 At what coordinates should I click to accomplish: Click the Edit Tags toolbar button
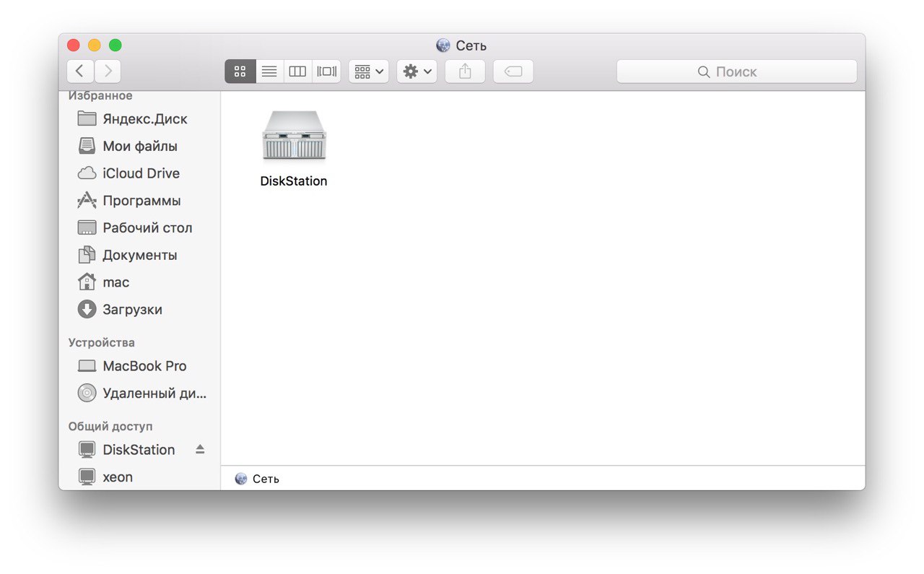coord(513,71)
